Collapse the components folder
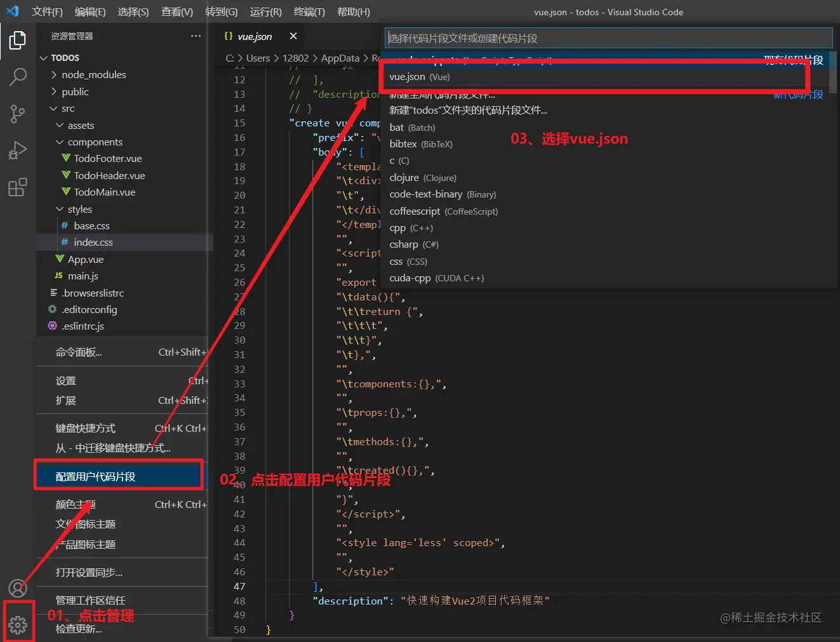Image resolution: width=840 pixels, height=642 pixels. coord(95,142)
